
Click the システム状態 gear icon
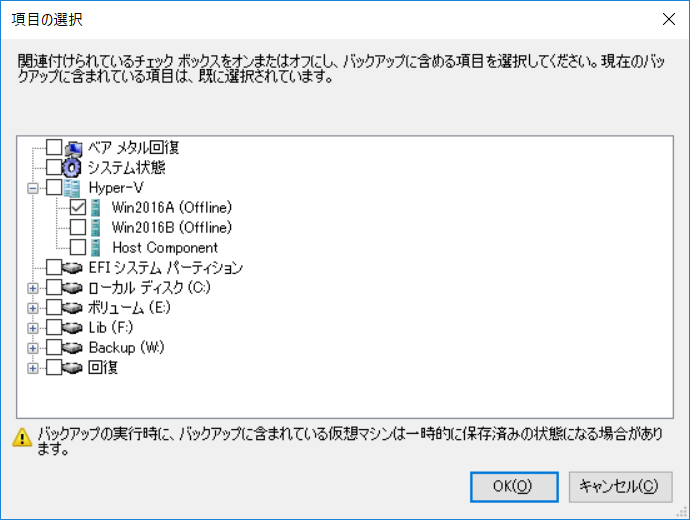pyautogui.click(x=72, y=168)
